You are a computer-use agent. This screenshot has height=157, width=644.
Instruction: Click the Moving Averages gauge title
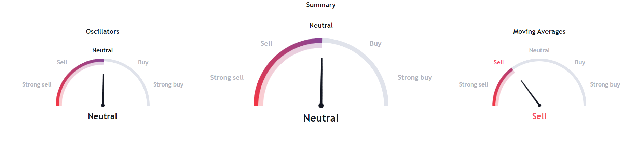(x=539, y=32)
